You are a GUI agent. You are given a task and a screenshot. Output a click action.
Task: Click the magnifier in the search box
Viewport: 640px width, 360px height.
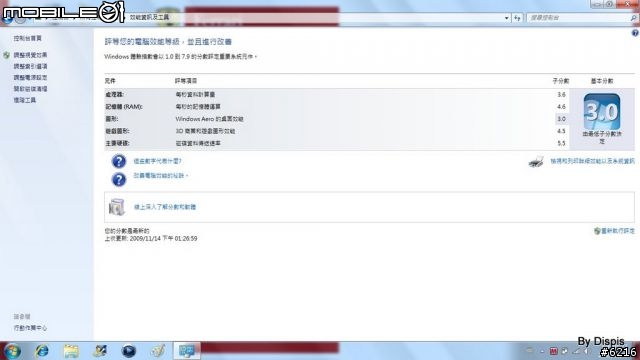633,18
